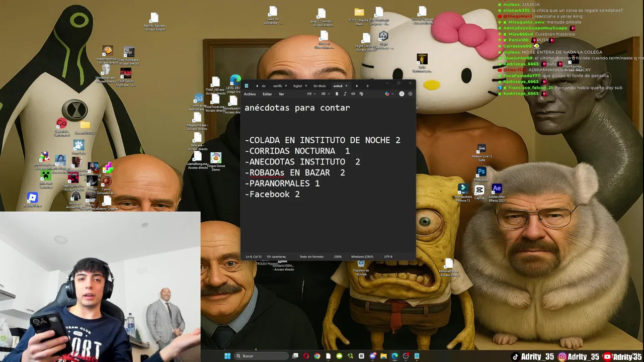Click the line '-PARANORMALES 1'
644x362 pixels.
(x=282, y=184)
